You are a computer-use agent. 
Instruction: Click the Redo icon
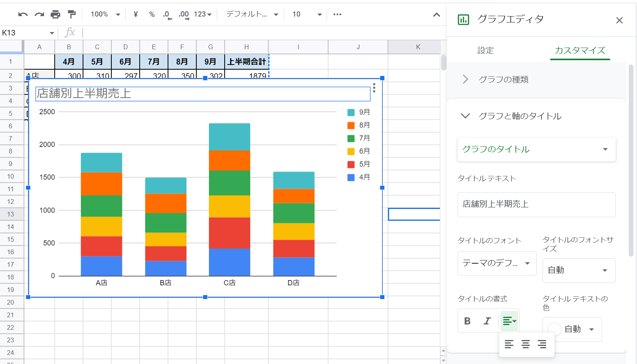(39, 14)
